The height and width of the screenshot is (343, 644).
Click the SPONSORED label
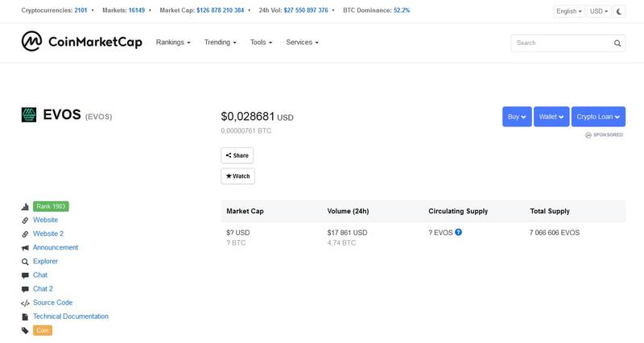pos(605,134)
